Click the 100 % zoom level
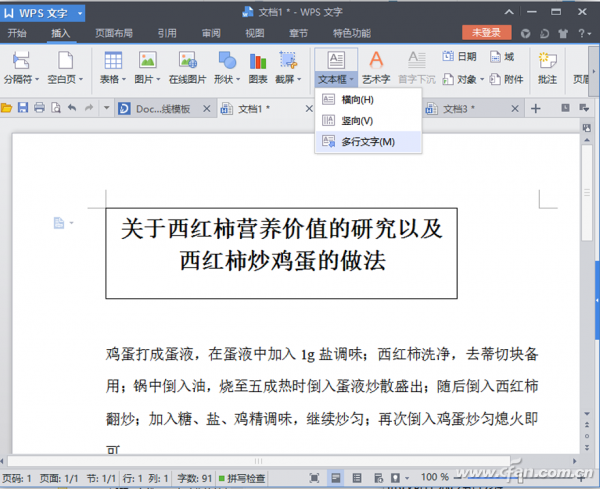Screen dimensions: 600x489 pyautogui.click(x=435, y=477)
